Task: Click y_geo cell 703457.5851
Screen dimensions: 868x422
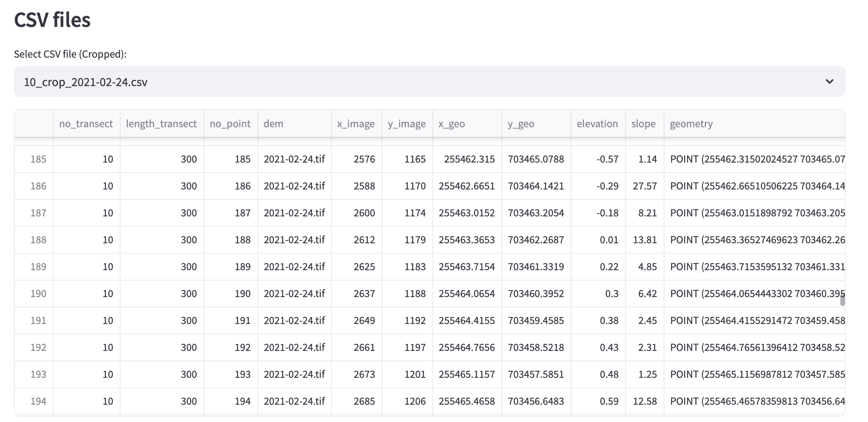Action: (x=537, y=374)
